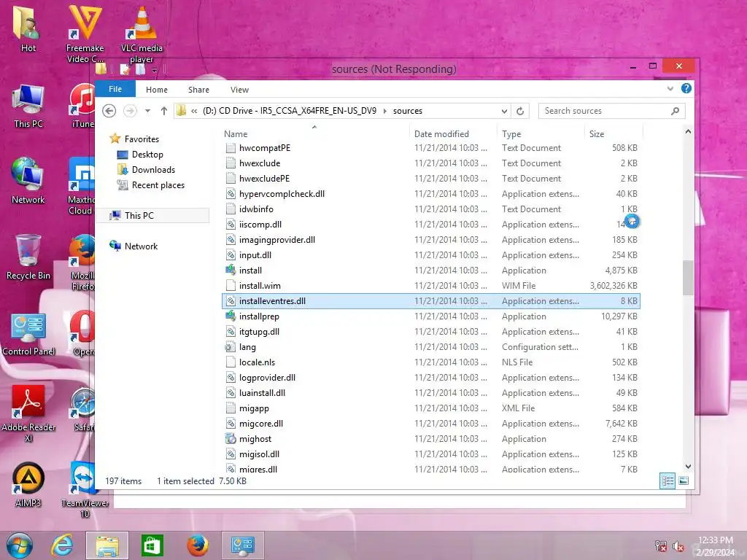Image resolution: width=747 pixels, height=560 pixels.
Task: Open Internet Explorer from taskbar
Action: (x=63, y=545)
